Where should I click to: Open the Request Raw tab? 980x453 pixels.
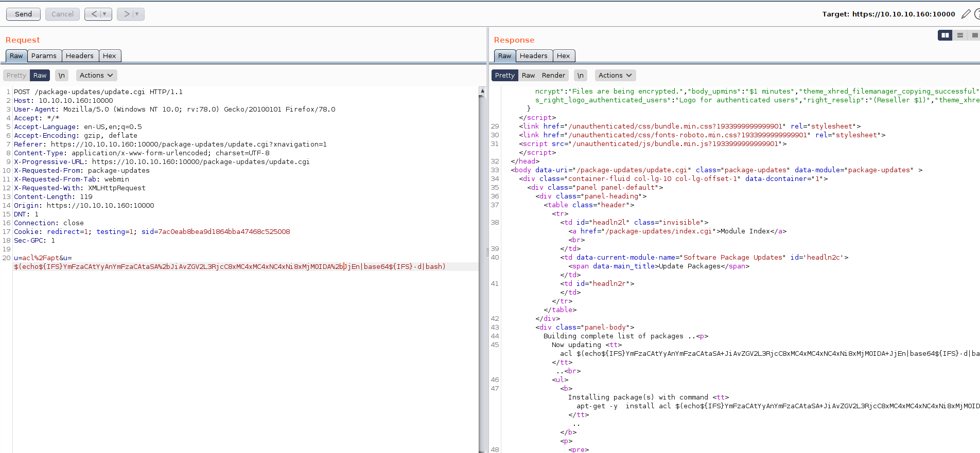click(x=16, y=56)
